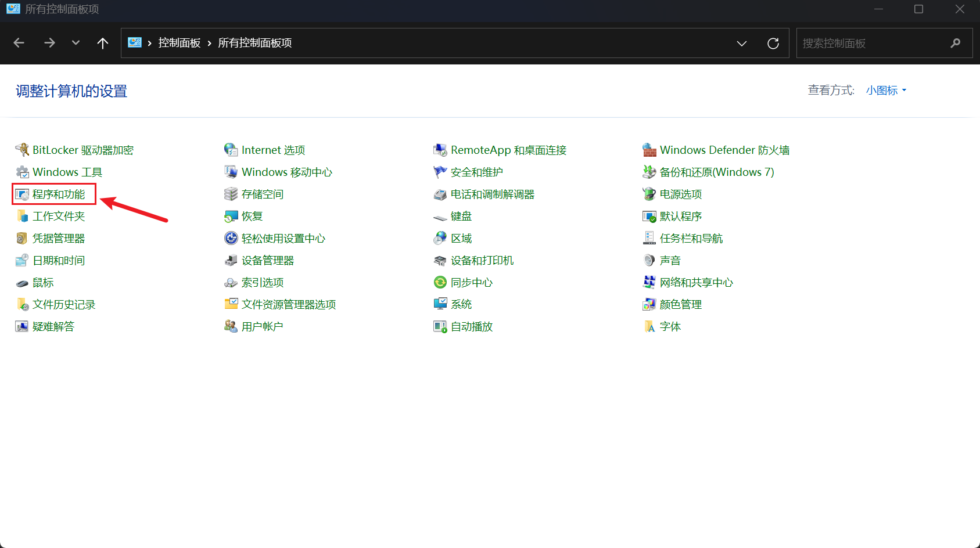Click the 电源选项 text link

tap(681, 194)
